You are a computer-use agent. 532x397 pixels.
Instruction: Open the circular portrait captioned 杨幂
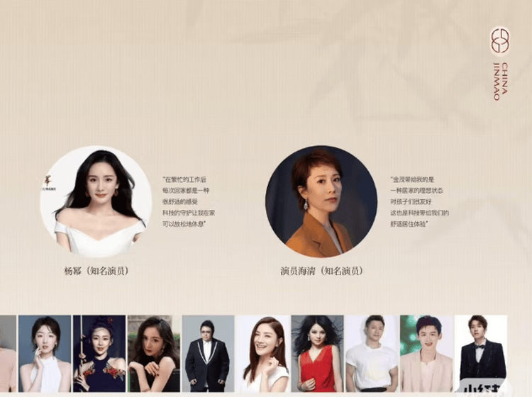point(96,201)
